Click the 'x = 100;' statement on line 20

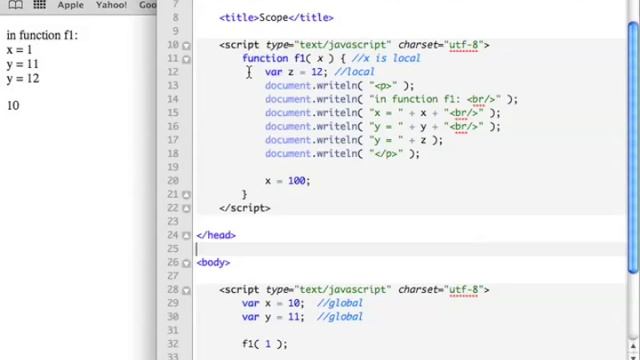[x=288, y=181]
